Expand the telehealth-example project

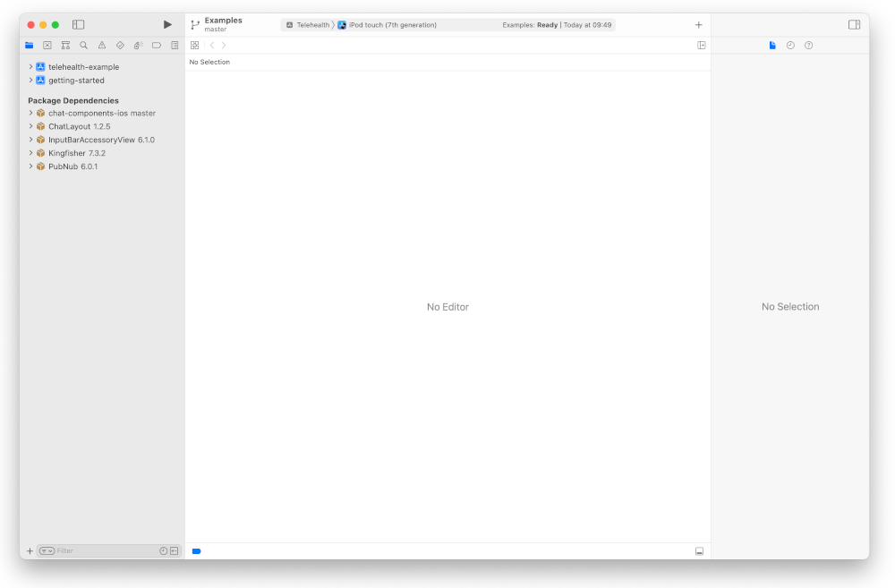(x=30, y=66)
